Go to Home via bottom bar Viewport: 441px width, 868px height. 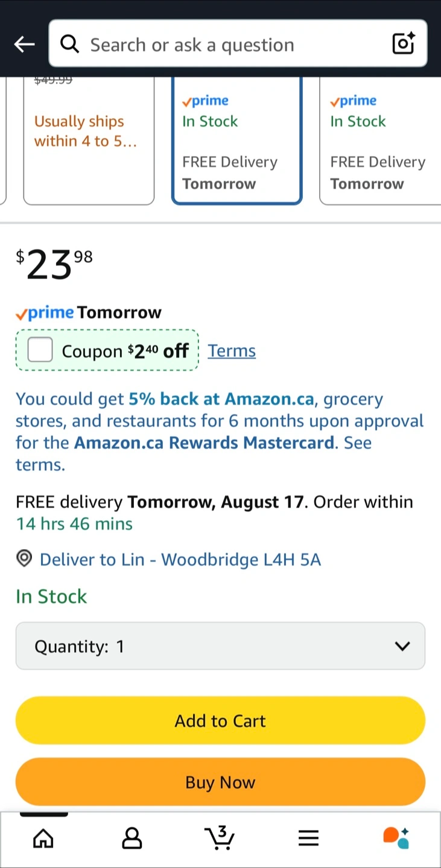point(43,838)
